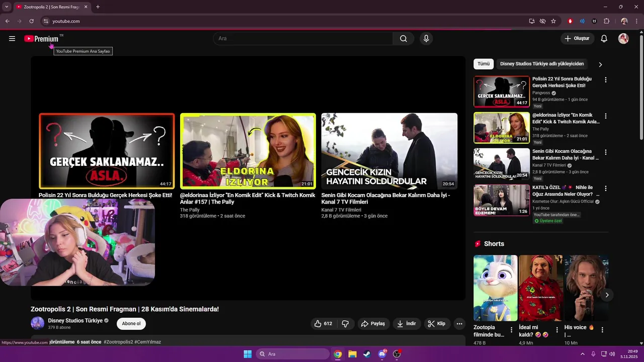
Task: Reload the page in Chrome
Action: coord(31,21)
